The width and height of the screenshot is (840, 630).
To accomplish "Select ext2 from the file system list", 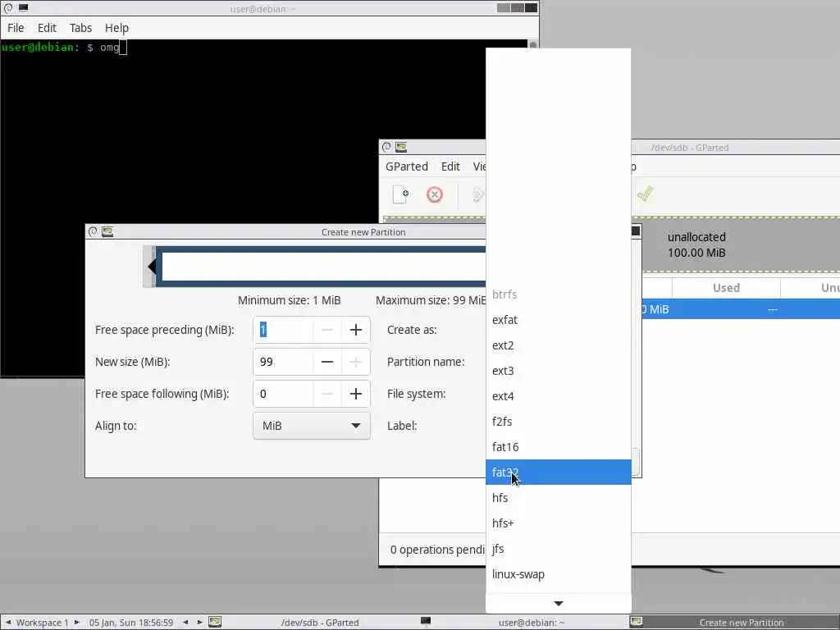I will coord(558,345).
